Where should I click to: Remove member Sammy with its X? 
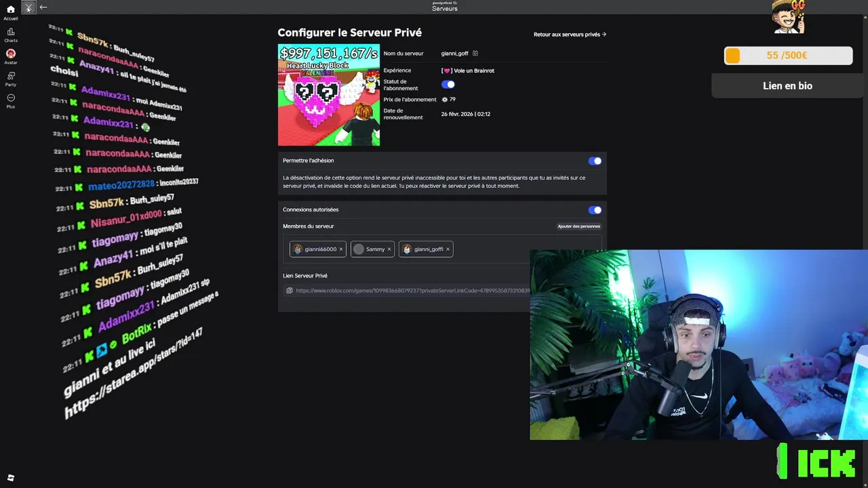(389, 249)
